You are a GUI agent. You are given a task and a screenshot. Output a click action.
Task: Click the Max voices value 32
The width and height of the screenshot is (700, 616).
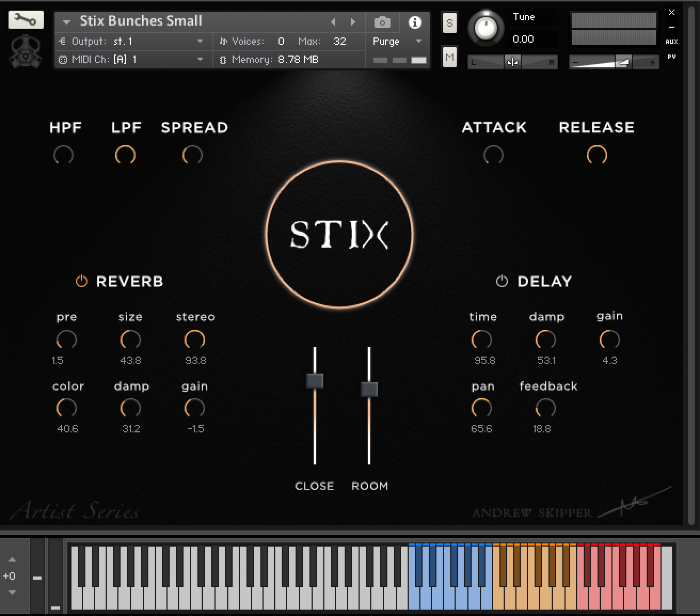[340, 41]
